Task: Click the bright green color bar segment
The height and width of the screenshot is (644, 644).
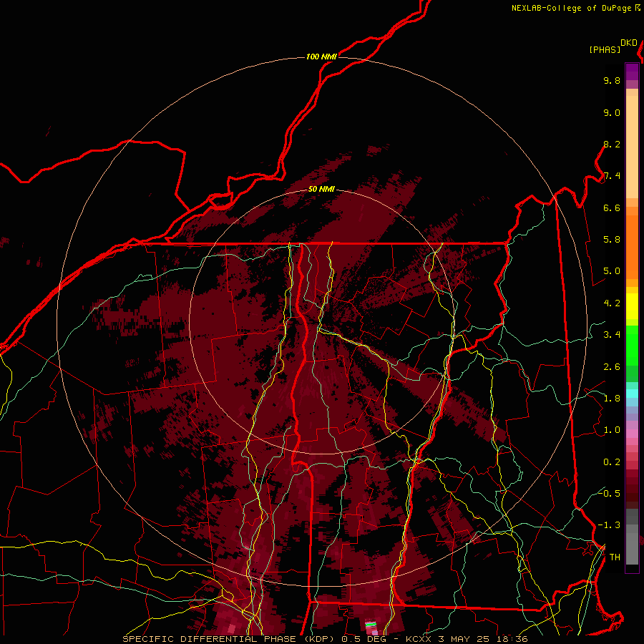Action: (632, 345)
